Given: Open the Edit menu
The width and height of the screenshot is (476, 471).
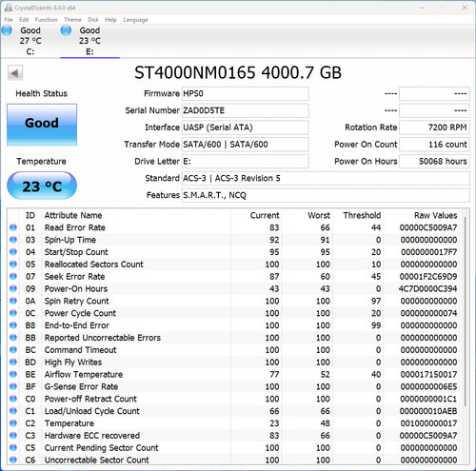Looking at the screenshot, I should (x=24, y=20).
